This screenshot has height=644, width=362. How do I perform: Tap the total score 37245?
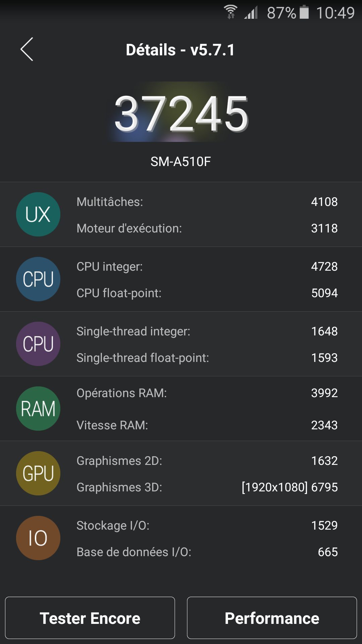click(181, 113)
